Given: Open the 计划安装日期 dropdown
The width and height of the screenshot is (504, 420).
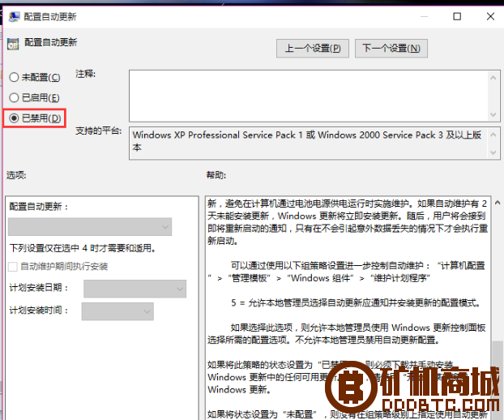Looking at the screenshot, I should [x=135, y=289].
